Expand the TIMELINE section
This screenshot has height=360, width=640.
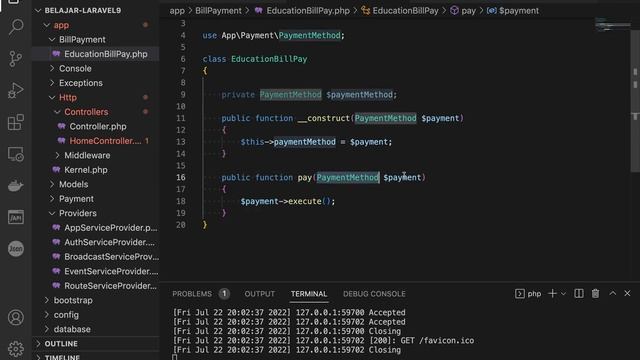click(x=62, y=357)
